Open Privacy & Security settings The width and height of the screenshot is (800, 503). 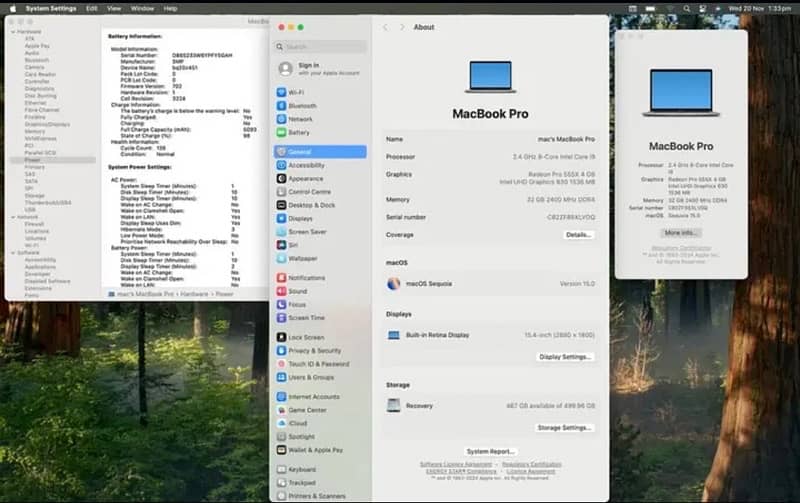(314, 351)
